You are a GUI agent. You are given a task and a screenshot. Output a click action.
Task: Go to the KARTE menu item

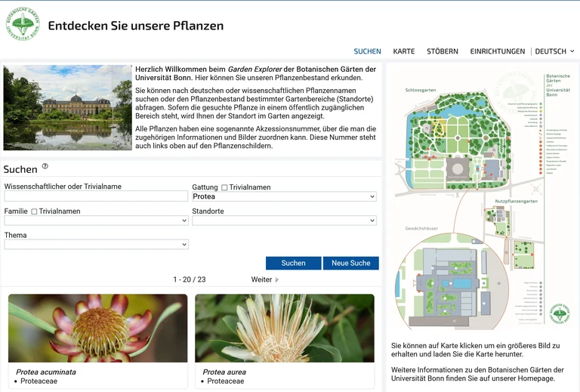point(404,51)
